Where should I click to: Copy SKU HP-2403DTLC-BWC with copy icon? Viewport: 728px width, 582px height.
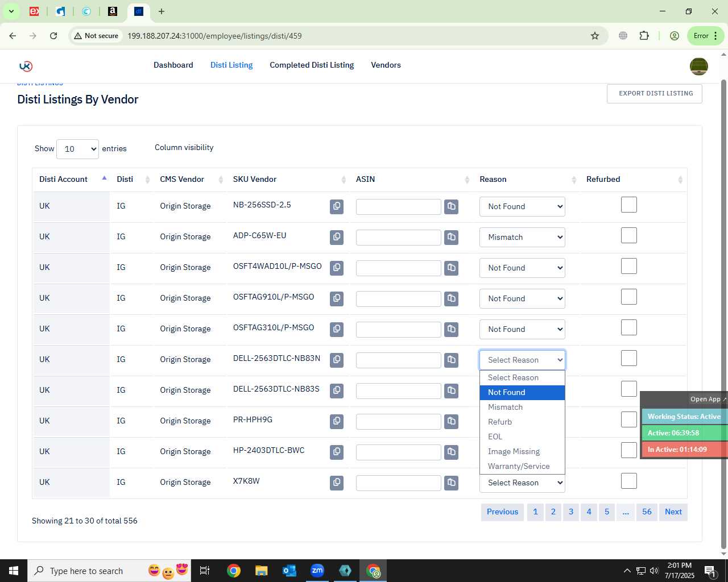(x=337, y=452)
